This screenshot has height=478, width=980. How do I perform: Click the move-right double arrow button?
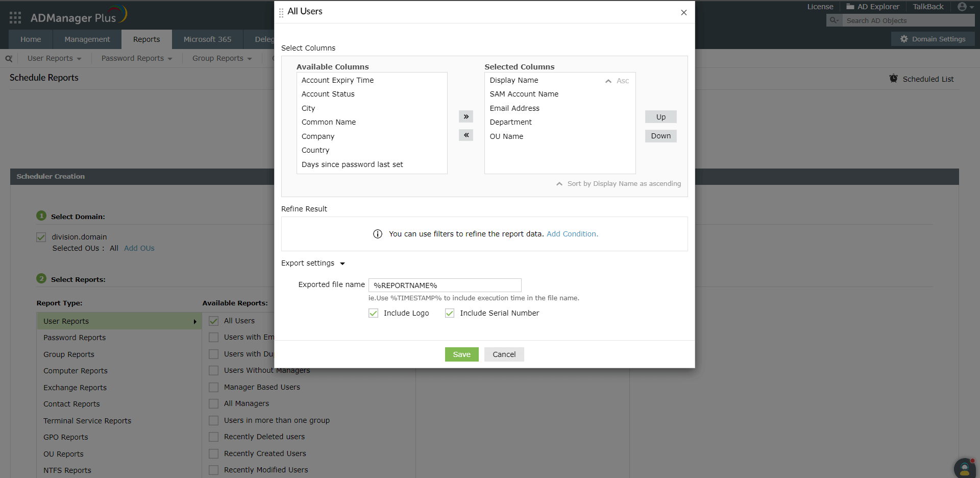point(466,116)
